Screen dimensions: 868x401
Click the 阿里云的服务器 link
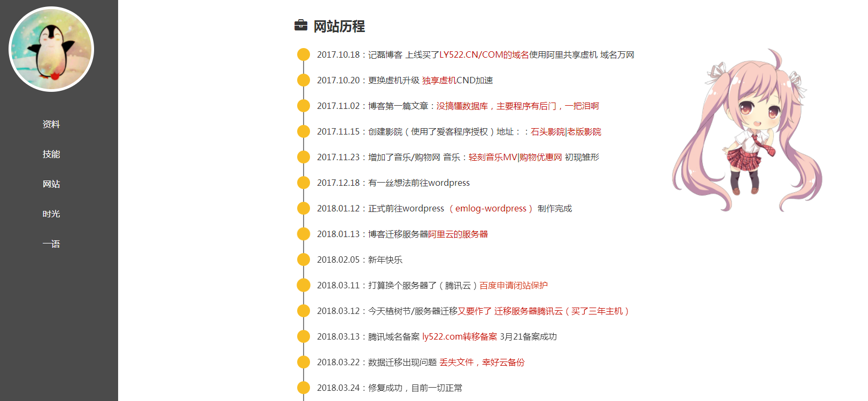(x=458, y=234)
